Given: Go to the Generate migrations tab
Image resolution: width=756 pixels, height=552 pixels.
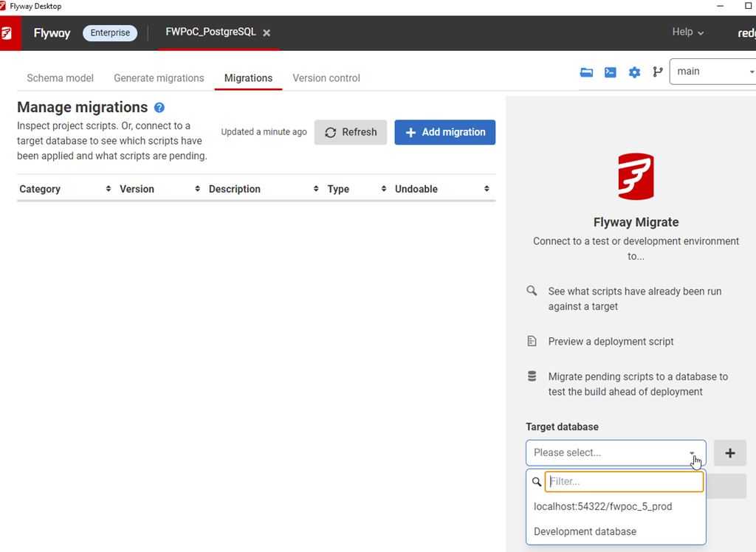Looking at the screenshot, I should coord(159,78).
